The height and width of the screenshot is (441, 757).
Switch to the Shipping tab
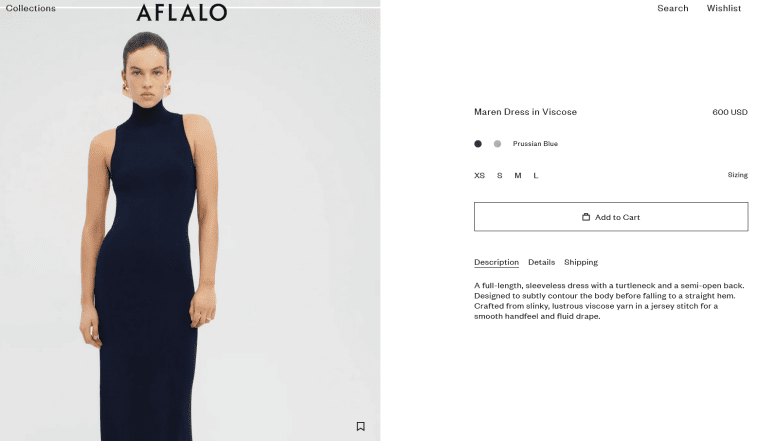(x=581, y=262)
